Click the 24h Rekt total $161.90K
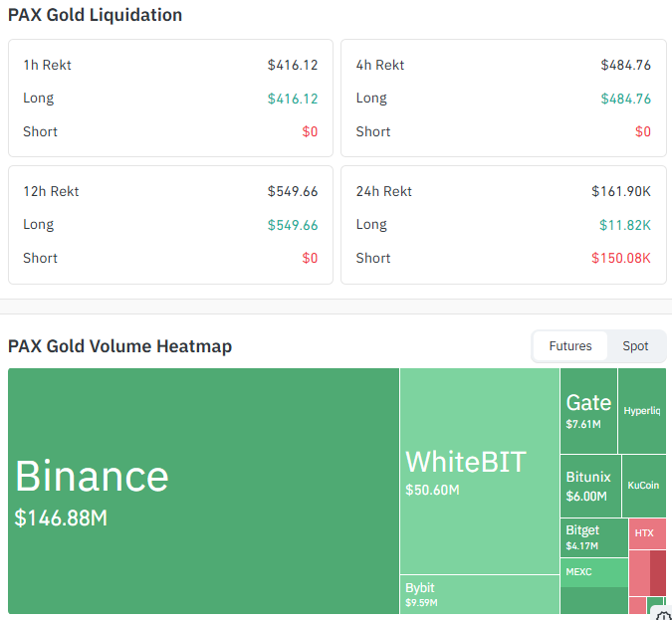Image resolution: width=672 pixels, height=620 pixels. point(621,191)
